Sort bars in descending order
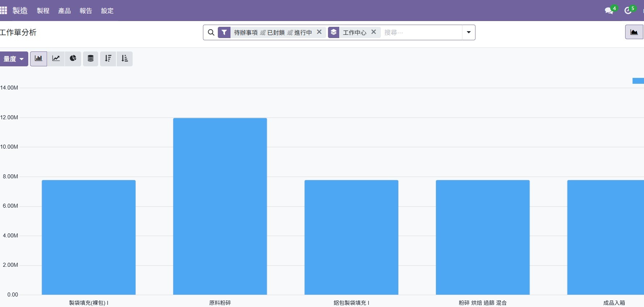This screenshot has height=307, width=644. point(108,59)
